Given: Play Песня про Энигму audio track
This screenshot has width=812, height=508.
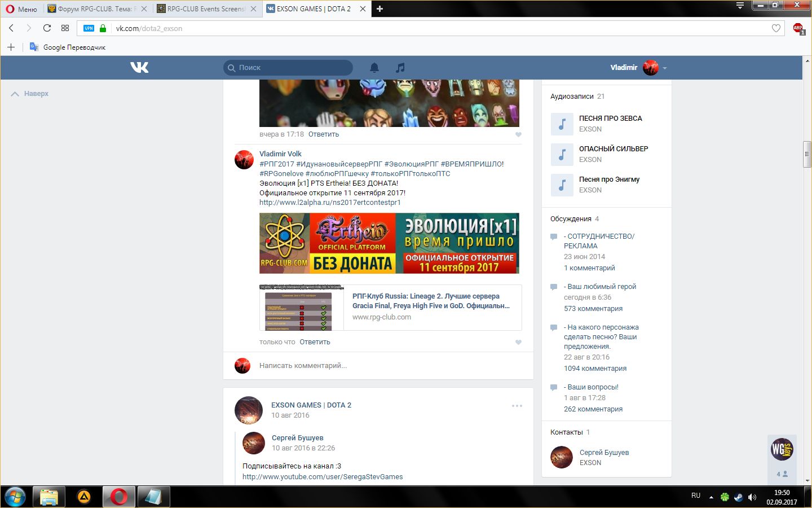Looking at the screenshot, I should pyautogui.click(x=562, y=185).
